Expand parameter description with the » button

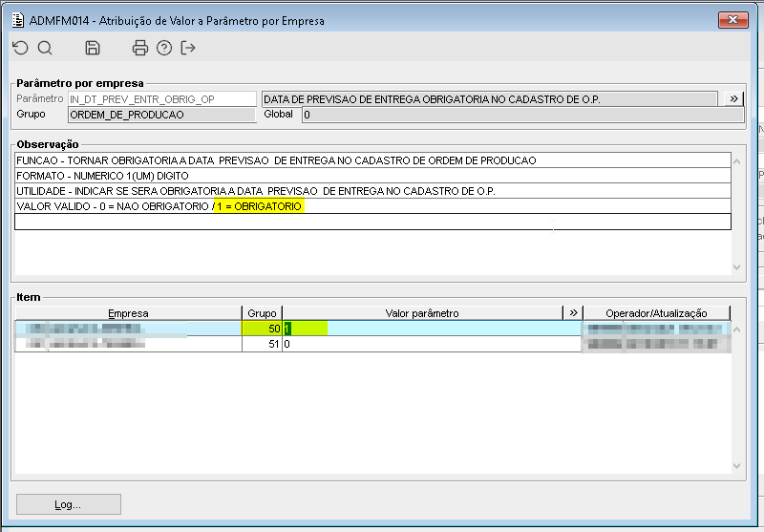tap(733, 98)
